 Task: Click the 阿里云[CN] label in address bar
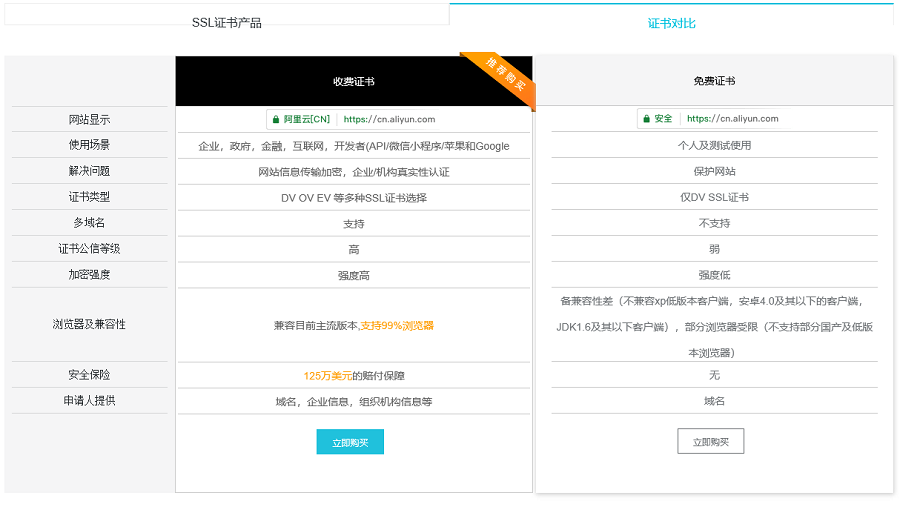click(x=307, y=119)
